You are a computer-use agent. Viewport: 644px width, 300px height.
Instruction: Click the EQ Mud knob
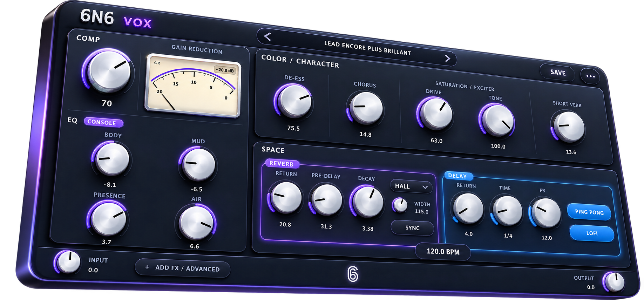click(x=199, y=164)
